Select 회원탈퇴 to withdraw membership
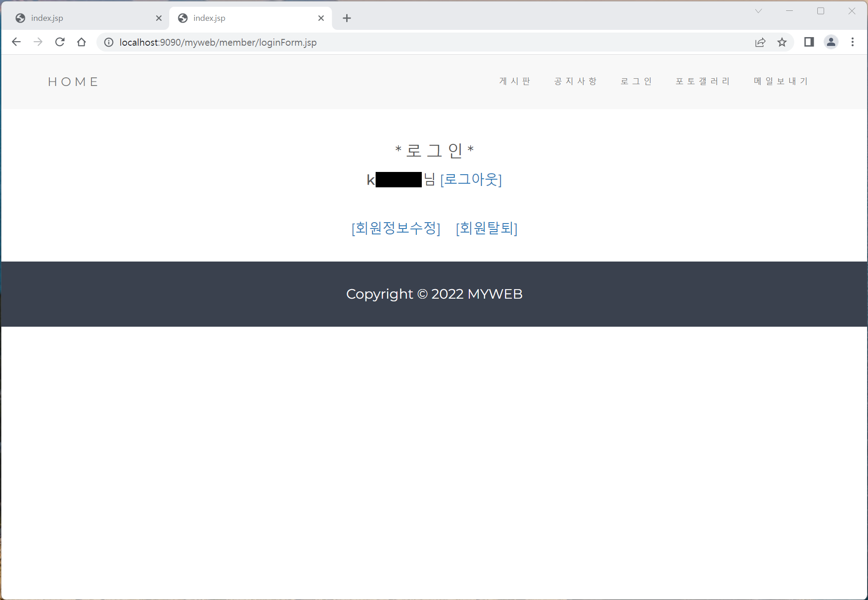The height and width of the screenshot is (600, 868). (x=486, y=229)
